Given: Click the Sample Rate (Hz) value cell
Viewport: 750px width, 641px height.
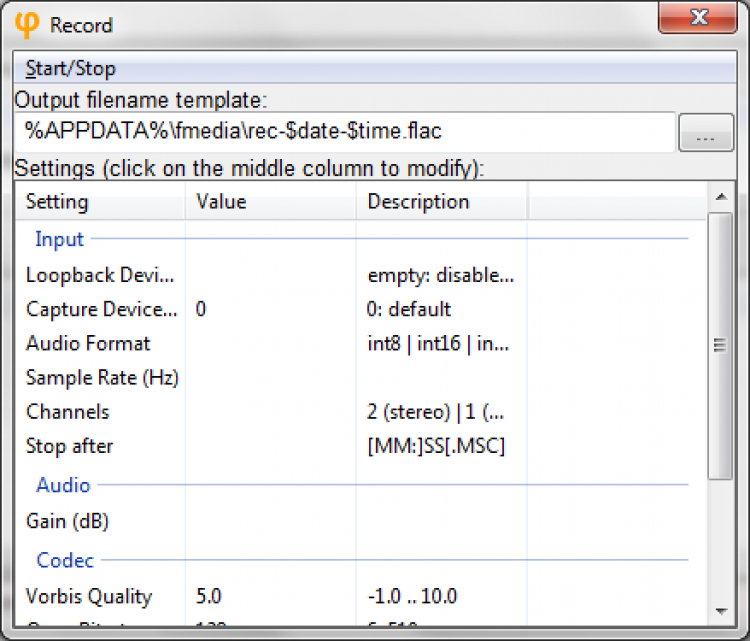Looking at the screenshot, I should (270, 377).
